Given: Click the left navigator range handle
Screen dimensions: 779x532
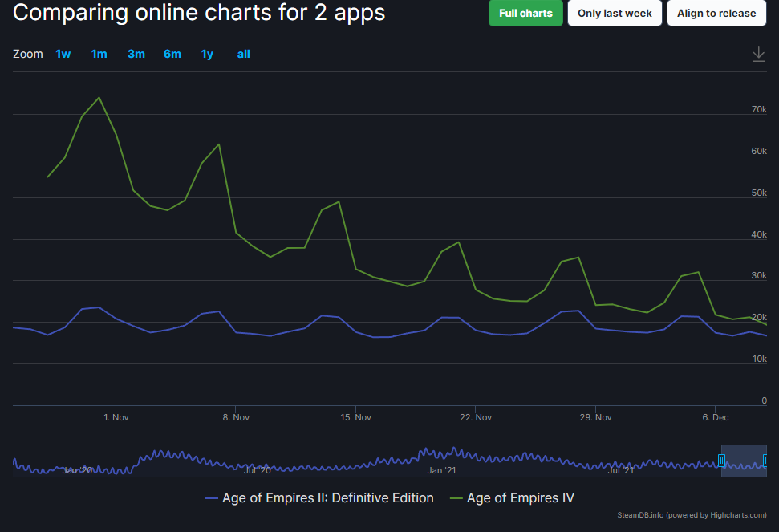Looking at the screenshot, I should tap(721, 461).
